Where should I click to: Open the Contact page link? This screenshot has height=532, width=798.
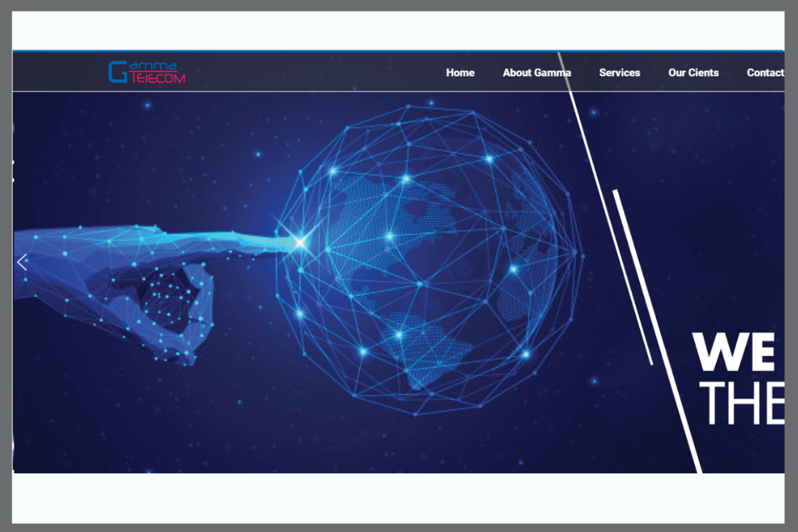(x=765, y=72)
